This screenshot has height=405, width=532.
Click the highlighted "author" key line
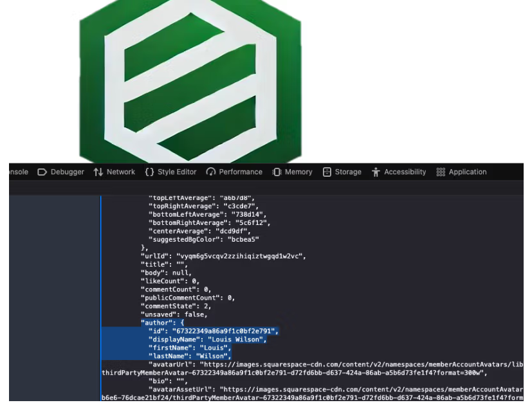(162, 323)
